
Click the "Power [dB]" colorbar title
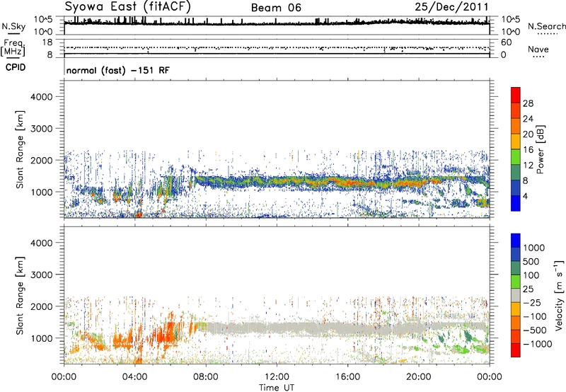tap(540, 149)
